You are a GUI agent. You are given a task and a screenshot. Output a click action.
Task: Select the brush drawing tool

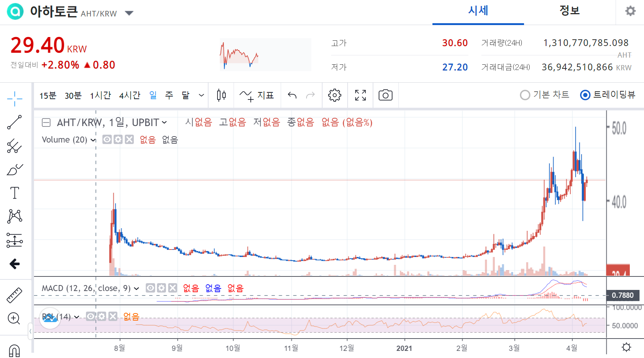coord(15,169)
